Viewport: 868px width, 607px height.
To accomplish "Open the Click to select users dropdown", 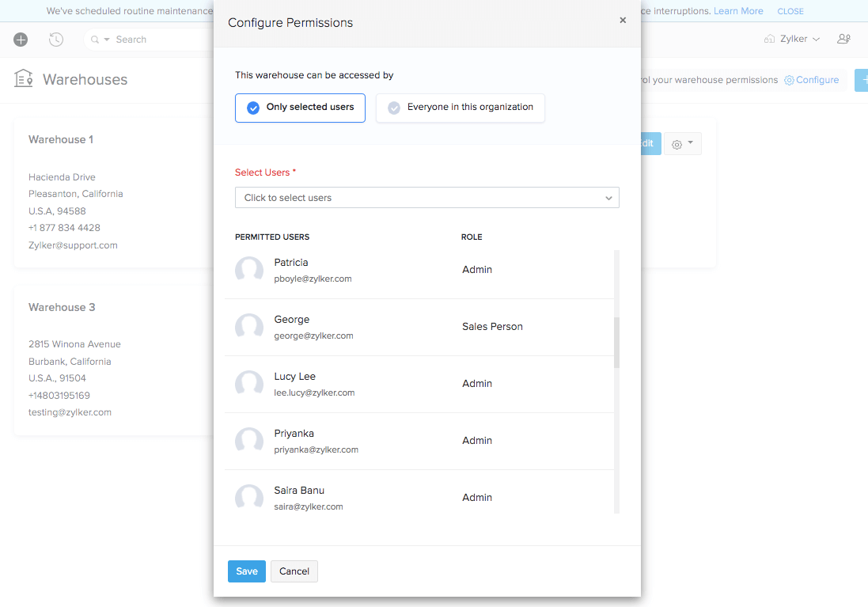I will point(427,197).
